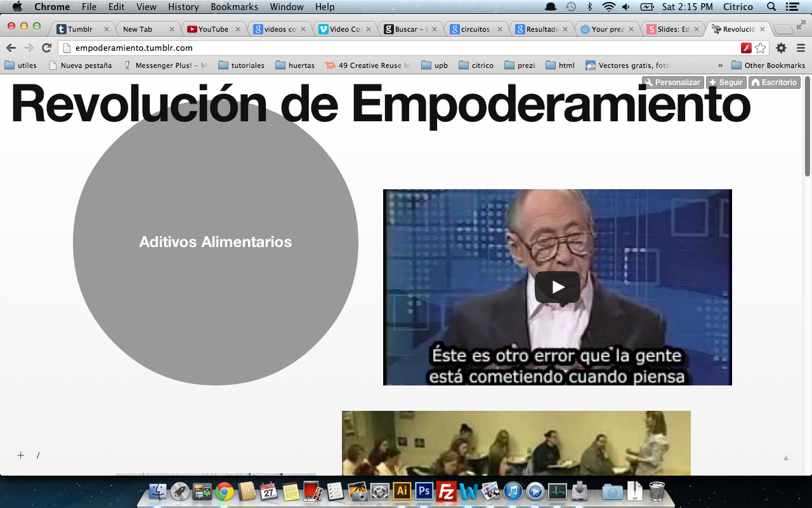Click the Flash plugin icon in address bar
Viewport: 812px width, 508px height.
click(x=746, y=48)
